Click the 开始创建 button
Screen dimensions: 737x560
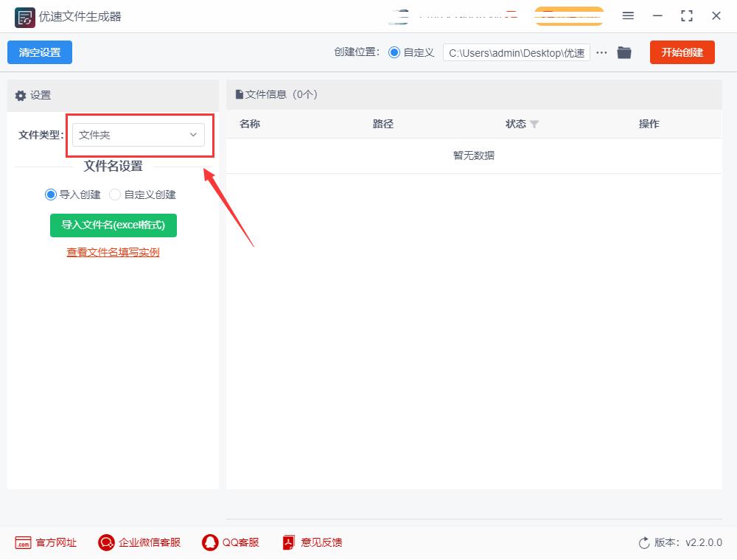click(682, 52)
